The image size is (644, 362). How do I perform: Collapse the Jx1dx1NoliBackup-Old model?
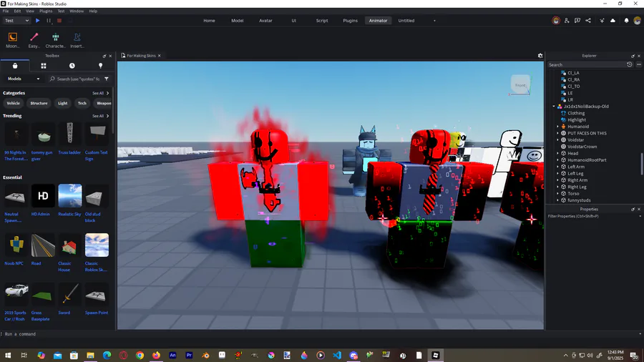[554, 107]
